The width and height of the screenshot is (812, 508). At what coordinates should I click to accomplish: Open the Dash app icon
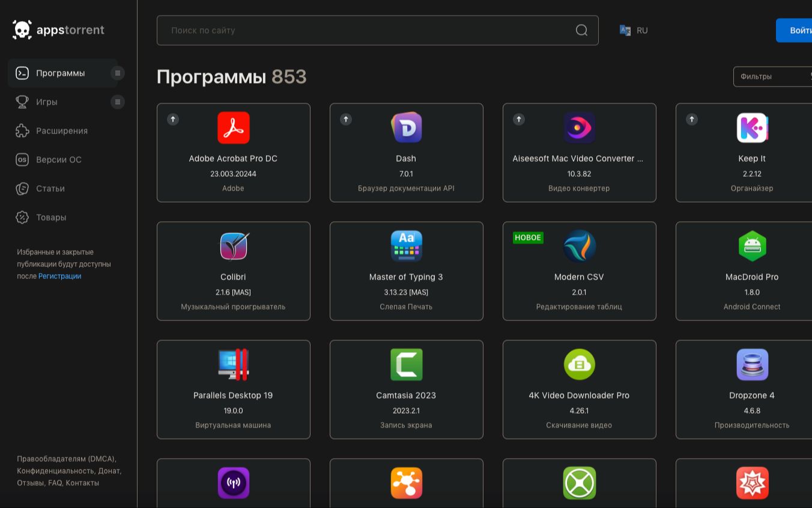[406, 127]
